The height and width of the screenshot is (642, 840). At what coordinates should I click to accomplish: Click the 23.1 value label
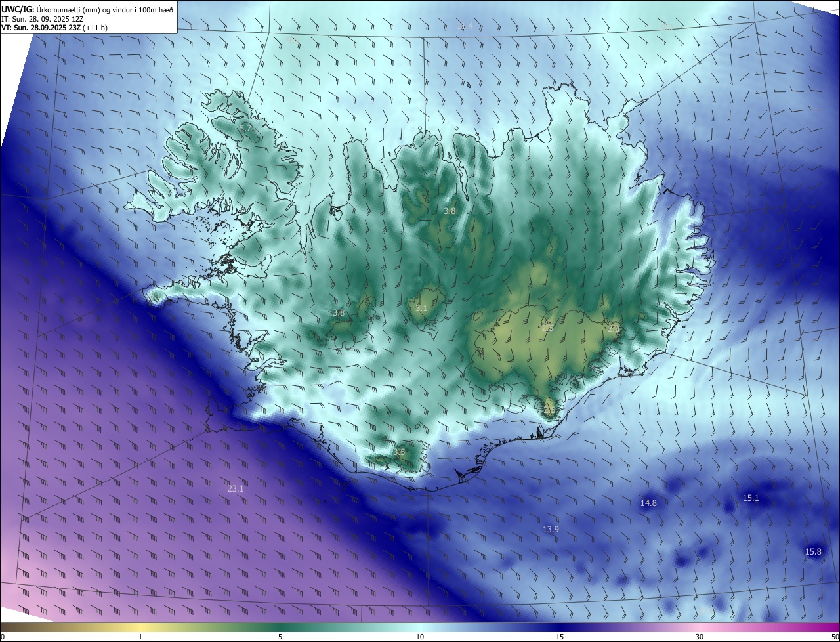pos(236,488)
